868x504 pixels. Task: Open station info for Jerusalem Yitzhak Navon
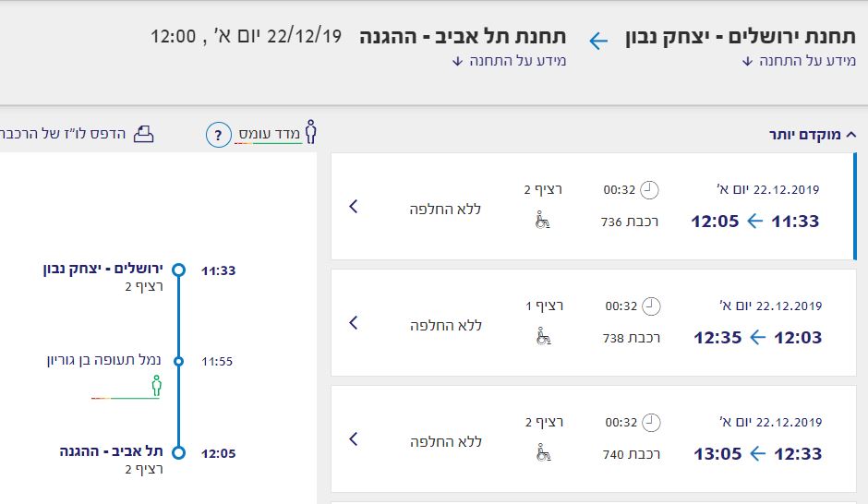point(800,62)
